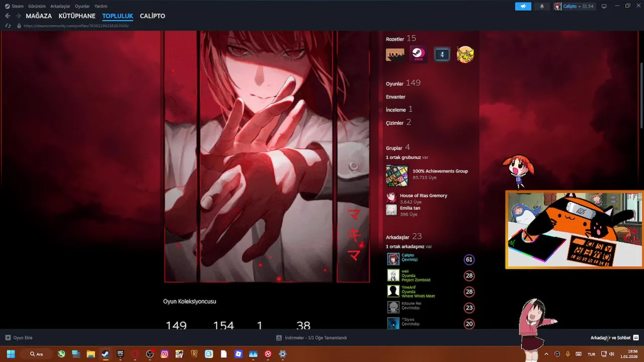Image resolution: width=644 pixels, height=362 pixels.
Task: Click the Makima artwork showcase image
Action: click(x=267, y=156)
